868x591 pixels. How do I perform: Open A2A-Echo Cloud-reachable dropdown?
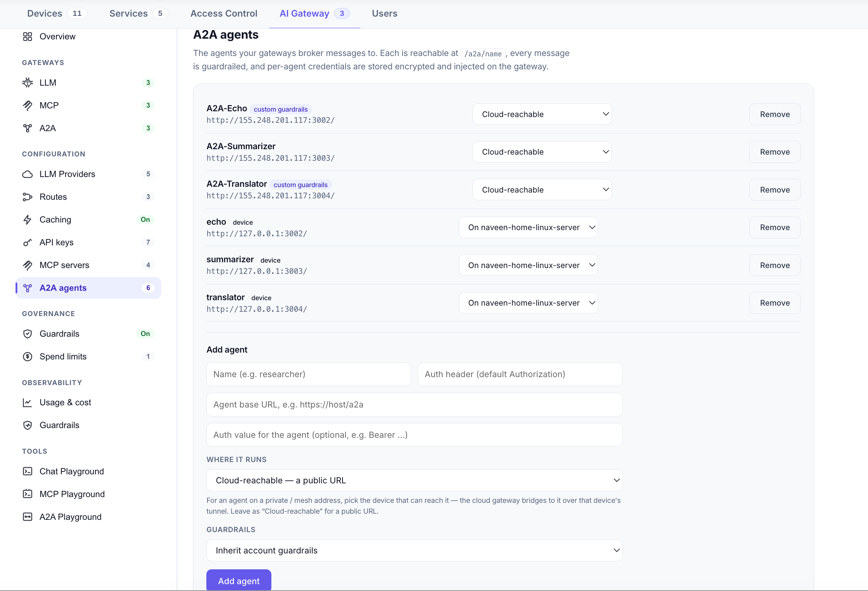(542, 114)
